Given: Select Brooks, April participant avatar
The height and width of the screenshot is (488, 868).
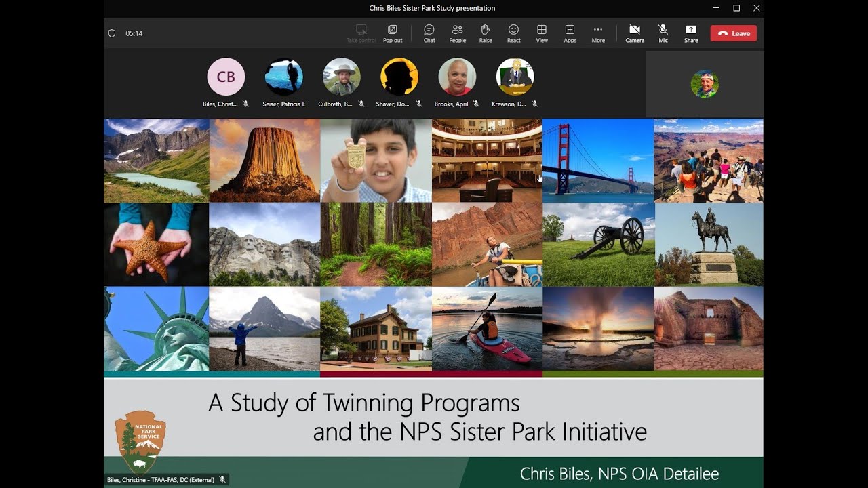Looking at the screenshot, I should (x=457, y=77).
